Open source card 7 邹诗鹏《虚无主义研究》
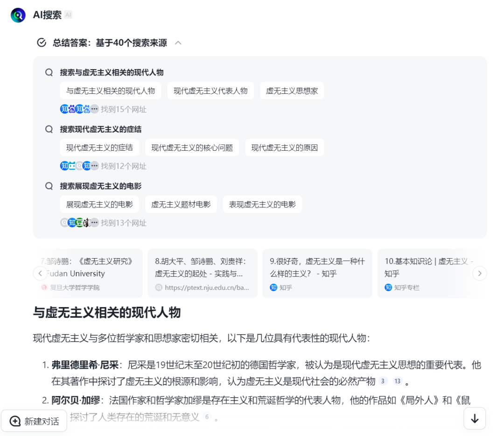The image size is (504, 436). click(x=88, y=273)
